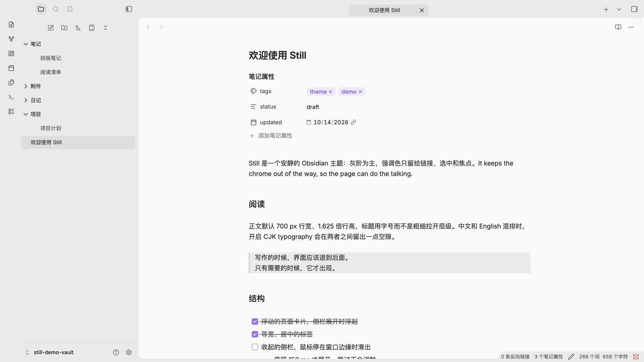
Task: Edit the status property value draft
Action: (313, 107)
